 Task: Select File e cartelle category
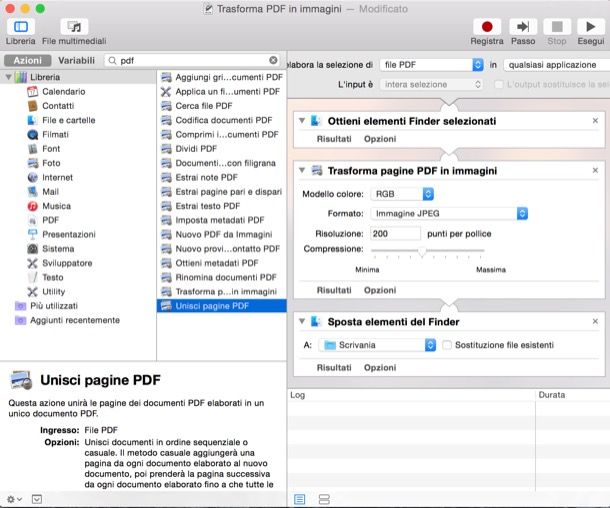[68, 120]
